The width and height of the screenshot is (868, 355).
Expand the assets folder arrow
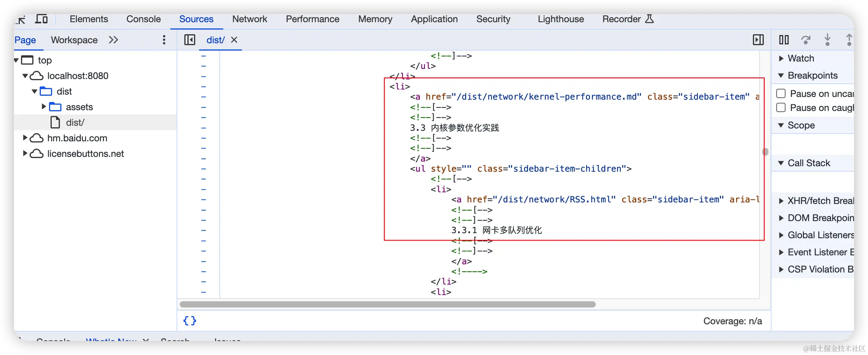pos(44,107)
